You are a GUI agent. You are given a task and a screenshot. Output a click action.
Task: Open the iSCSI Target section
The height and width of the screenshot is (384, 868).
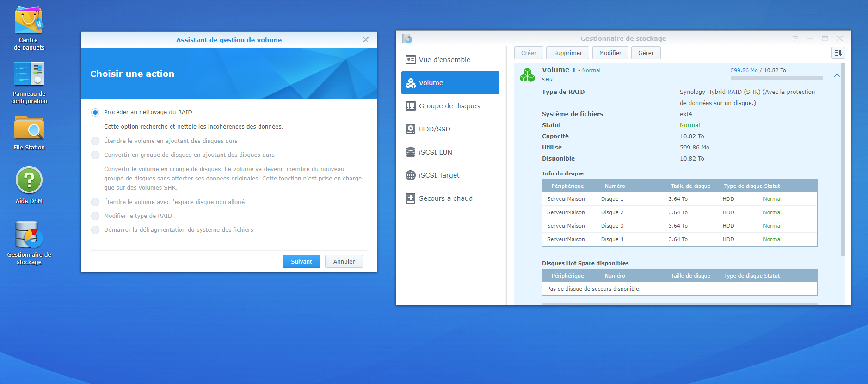click(x=450, y=175)
